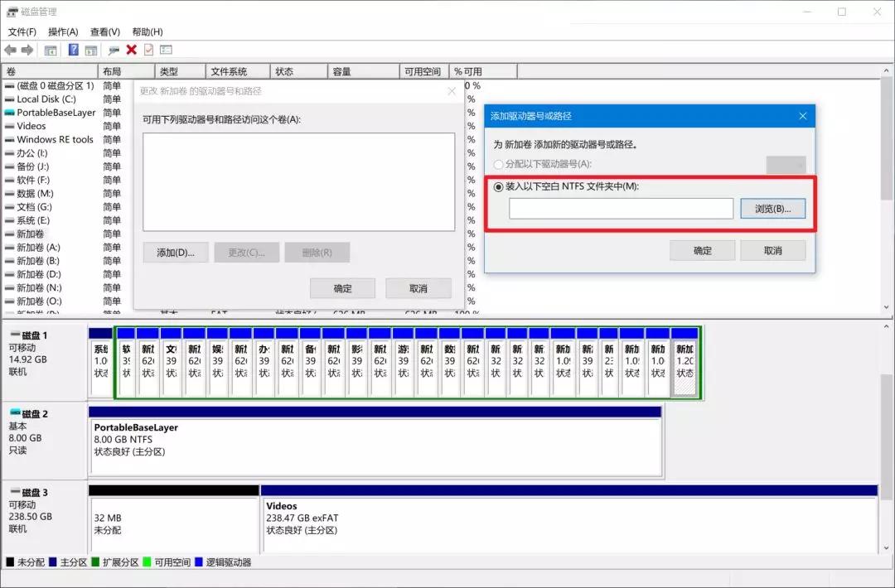Click the Back arrow toolbar icon
The width and height of the screenshot is (895, 588).
[11, 50]
